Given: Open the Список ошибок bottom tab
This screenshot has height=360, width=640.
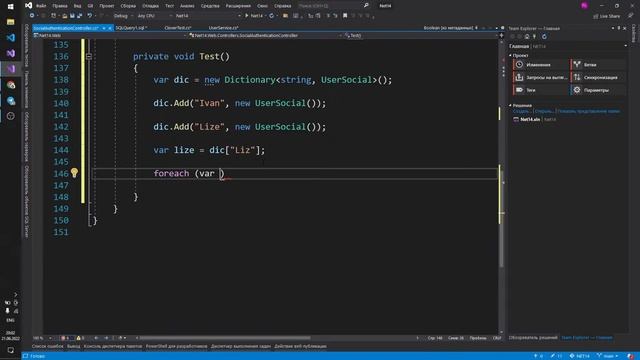Looking at the screenshot, I should pyautogui.click(x=47, y=346).
